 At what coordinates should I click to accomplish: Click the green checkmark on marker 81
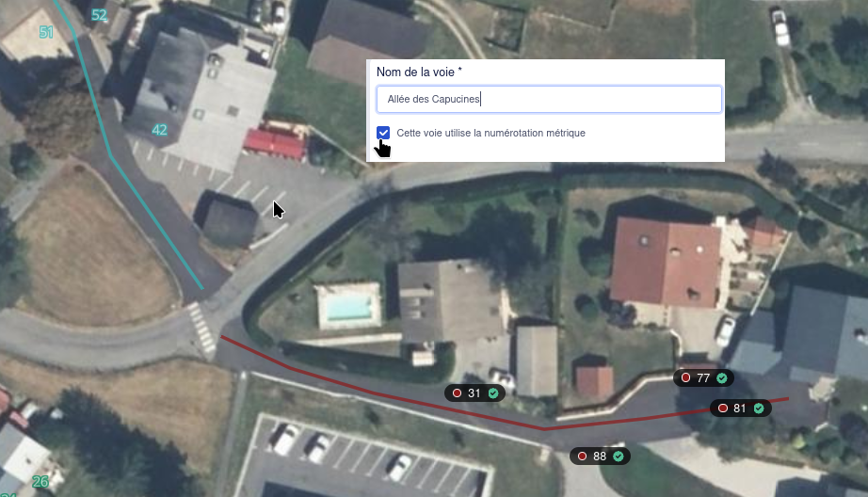pos(759,408)
